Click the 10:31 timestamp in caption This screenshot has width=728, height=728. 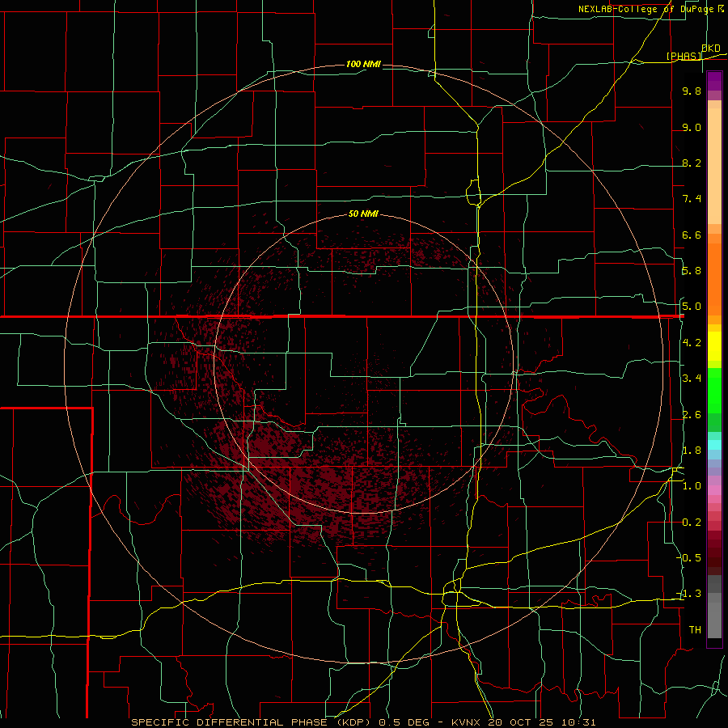(580, 722)
